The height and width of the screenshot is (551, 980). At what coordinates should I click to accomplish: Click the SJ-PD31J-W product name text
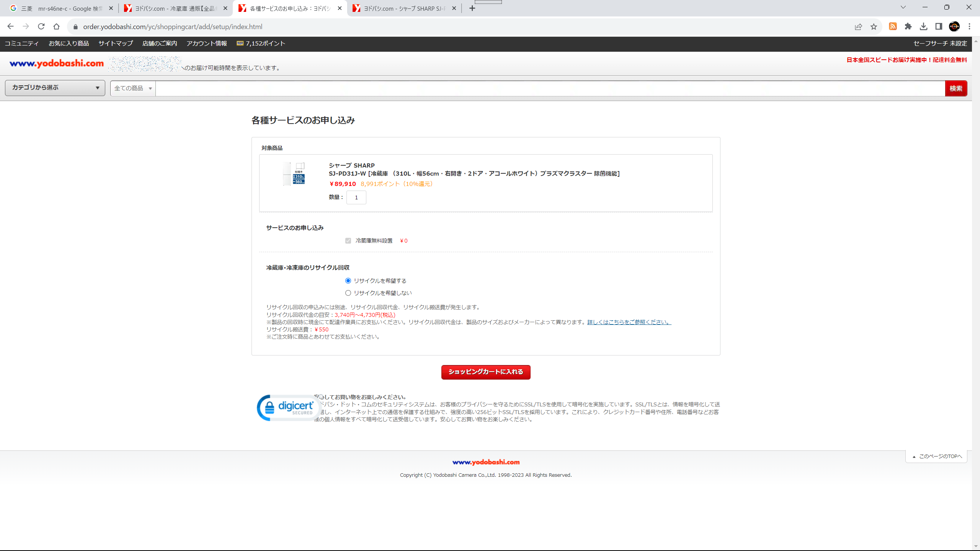pyautogui.click(x=474, y=174)
